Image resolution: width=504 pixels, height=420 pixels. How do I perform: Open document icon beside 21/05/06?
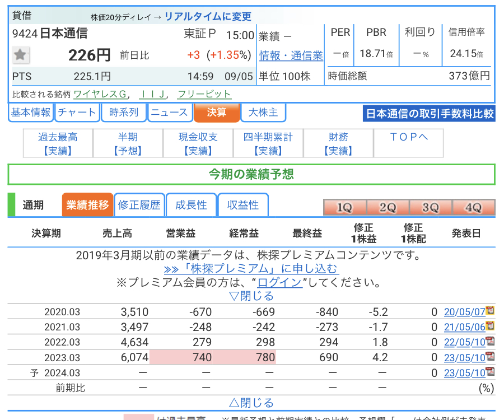click(490, 325)
